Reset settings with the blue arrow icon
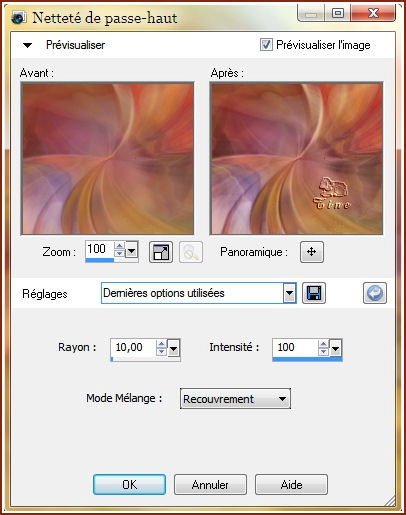Viewport: 406px width, 515px height. pyautogui.click(x=375, y=293)
